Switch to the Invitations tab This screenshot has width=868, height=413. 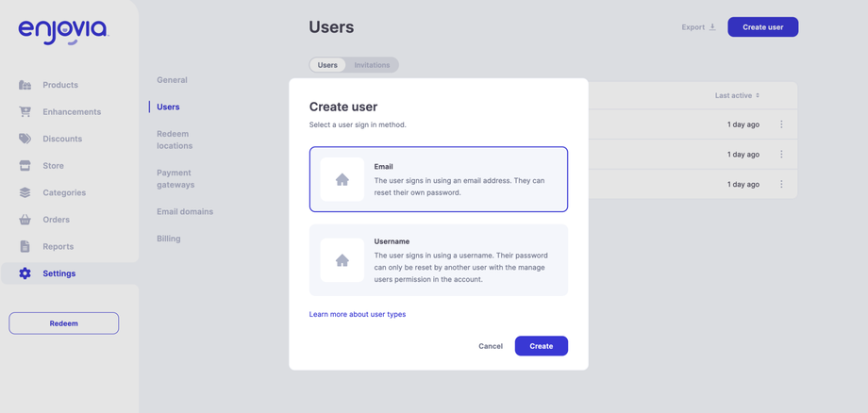(x=372, y=65)
